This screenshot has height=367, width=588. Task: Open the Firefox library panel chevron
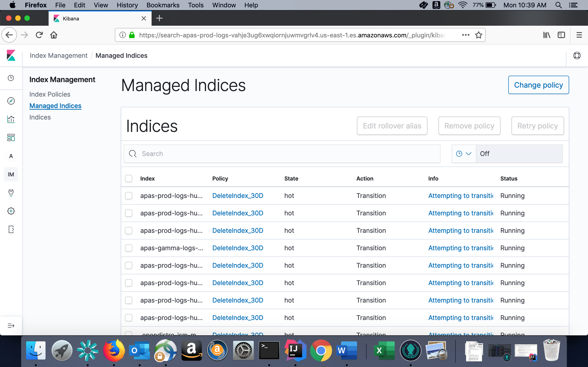(x=546, y=35)
